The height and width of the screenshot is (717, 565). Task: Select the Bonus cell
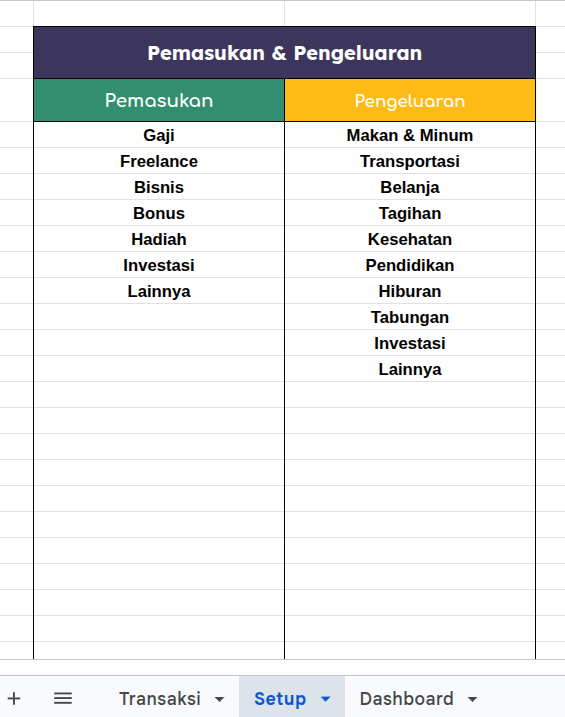[x=159, y=213]
